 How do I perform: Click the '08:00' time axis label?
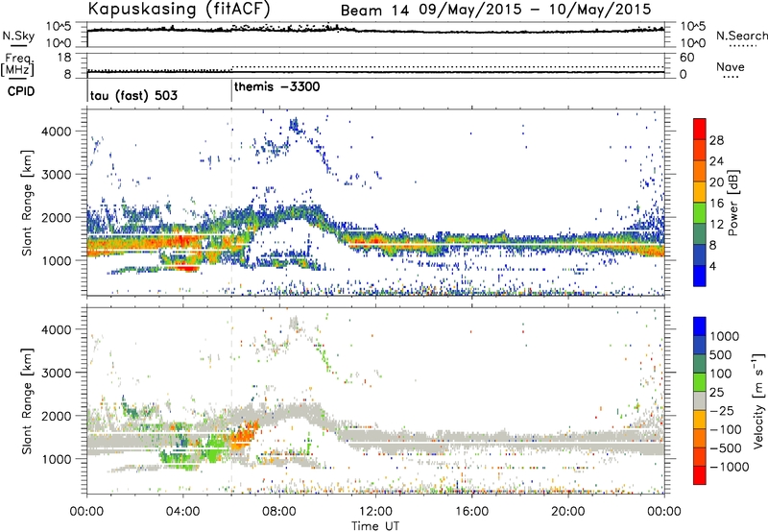[x=279, y=512]
